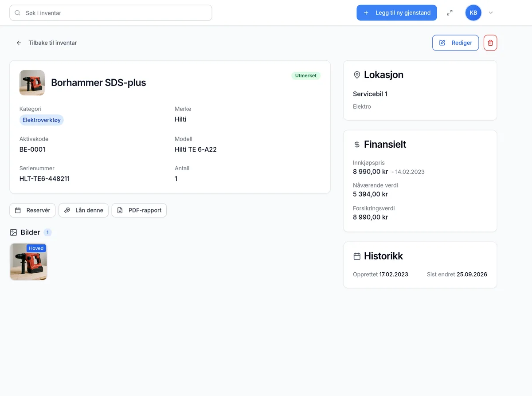Click the Merke value Hilti
The image size is (532, 396).
pos(180,119)
